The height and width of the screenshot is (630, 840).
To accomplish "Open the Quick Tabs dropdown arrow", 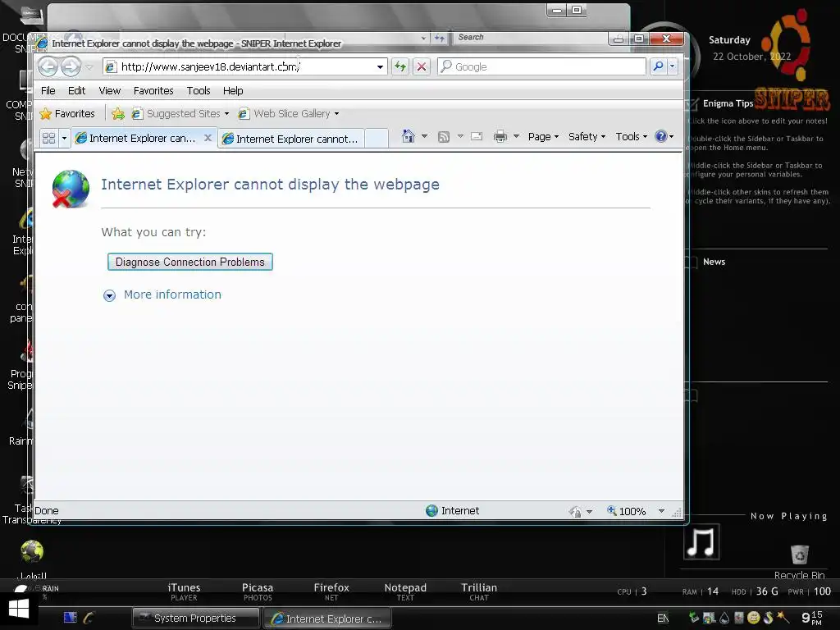I will click(64, 138).
